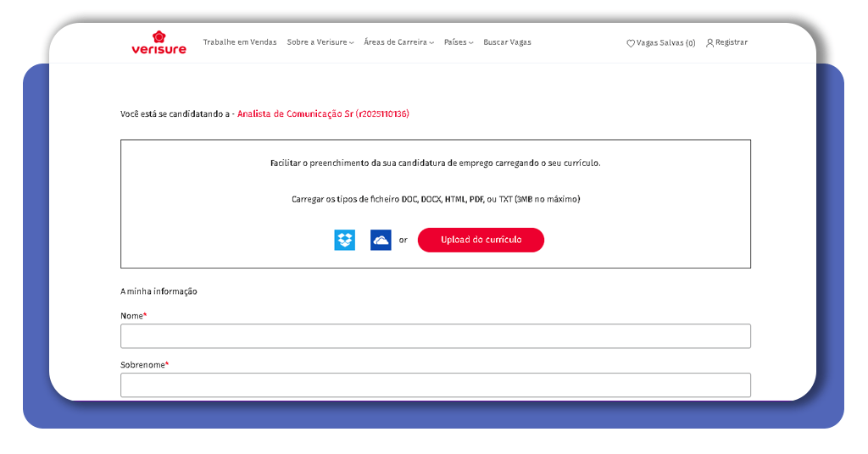Click the Sobrenome field label

click(144, 365)
